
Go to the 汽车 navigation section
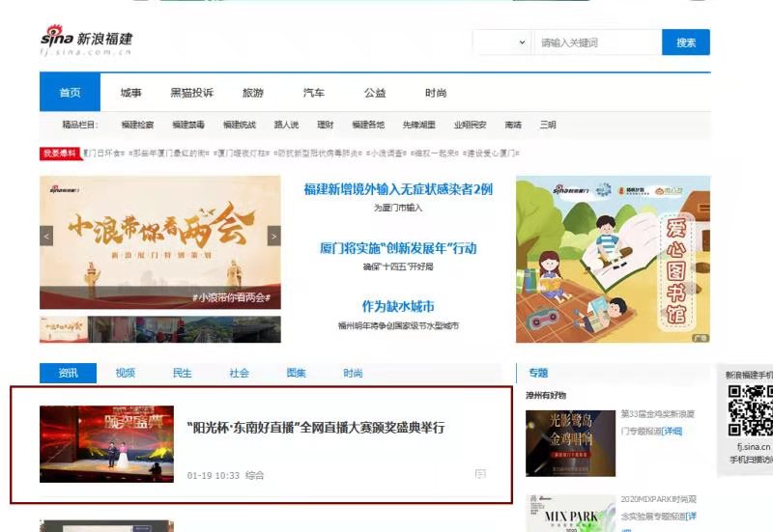[313, 93]
